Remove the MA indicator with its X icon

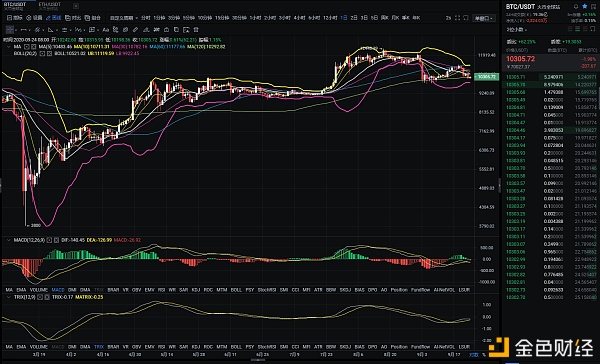tap(33, 47)
